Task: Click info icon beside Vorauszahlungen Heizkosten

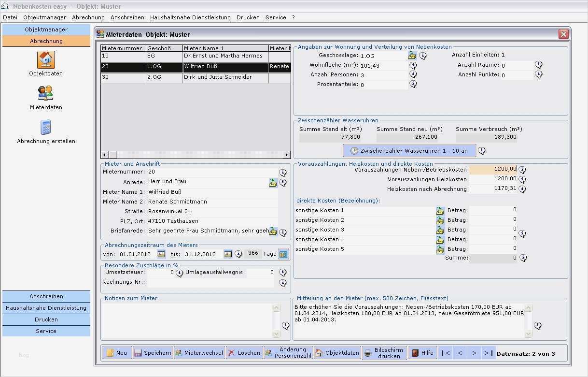Action: [522, 179]
